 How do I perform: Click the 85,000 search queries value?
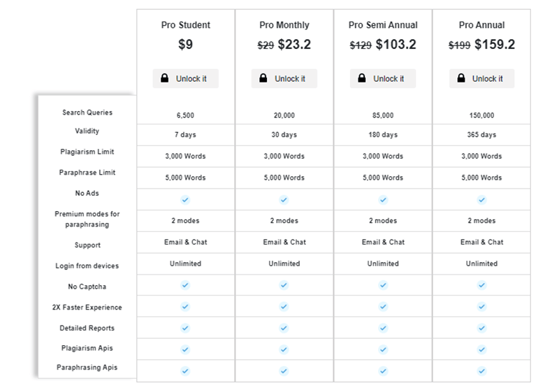coord(383,115)
